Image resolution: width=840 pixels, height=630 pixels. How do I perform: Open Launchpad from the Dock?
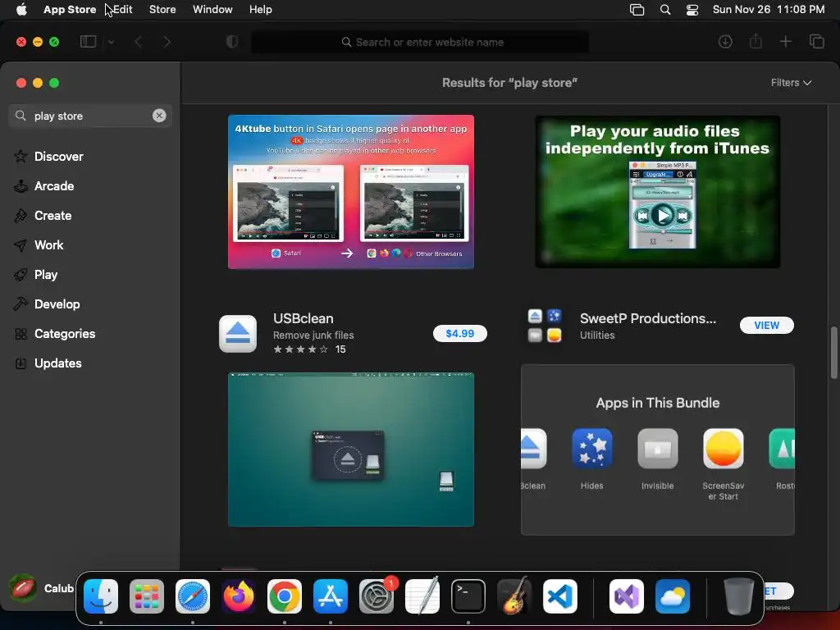click(x=147, y=596)
